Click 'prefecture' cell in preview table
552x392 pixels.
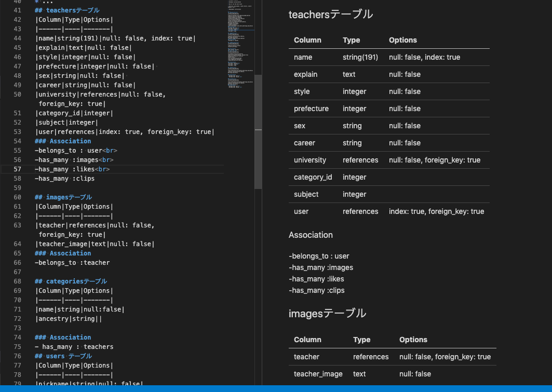click(311, 109)
